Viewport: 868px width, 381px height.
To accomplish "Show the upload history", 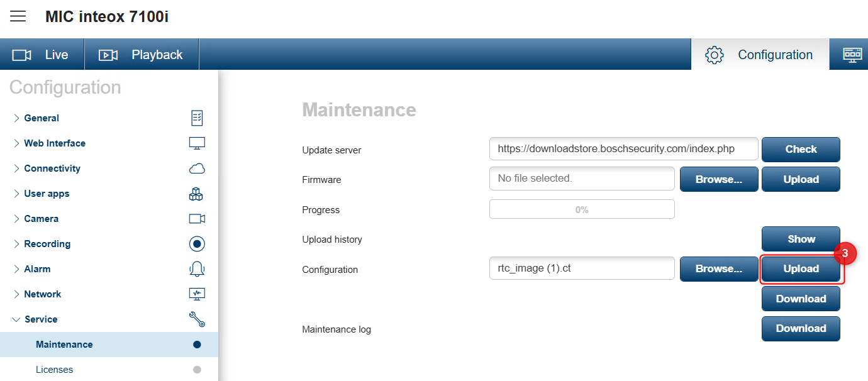I will click(801, 239).
